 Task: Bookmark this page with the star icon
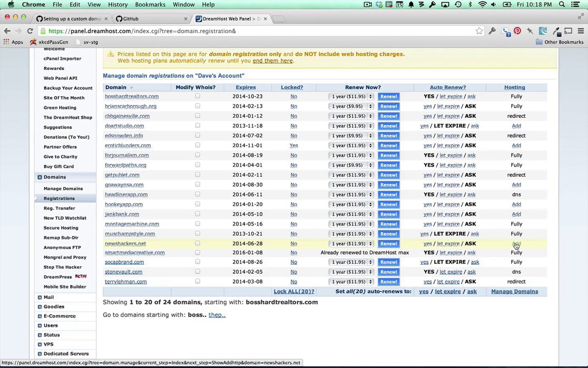pos(479,31)
